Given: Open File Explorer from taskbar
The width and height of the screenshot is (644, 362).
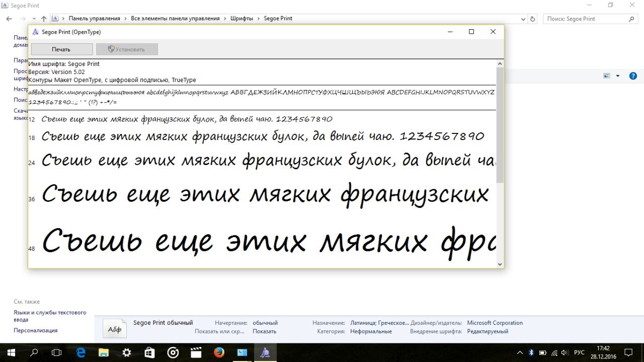Looking at the screenshot, I should pyautogui.click(x=104, y=353).
